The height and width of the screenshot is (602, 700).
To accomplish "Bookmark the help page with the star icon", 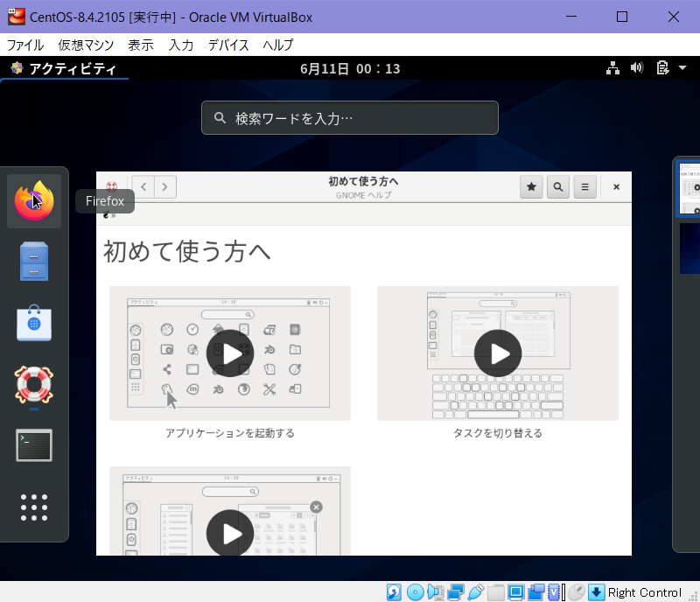I will 530,186.
